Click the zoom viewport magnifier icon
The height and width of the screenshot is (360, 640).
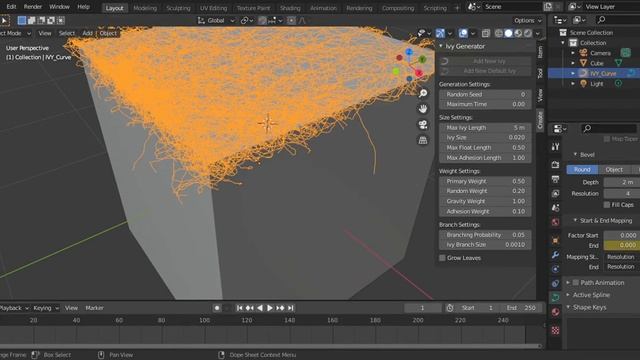pos(423,93)
